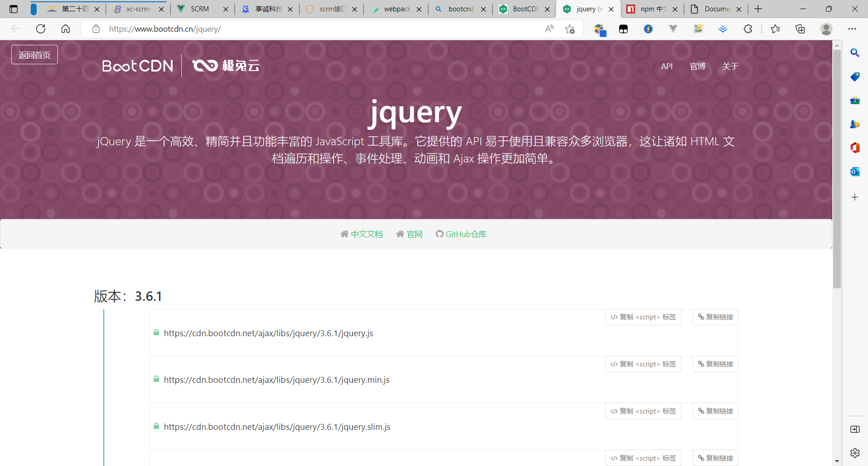Viewport: 868px width, 466px height.
Task: Click the black mask extension icon
Action: click(623, 29)
